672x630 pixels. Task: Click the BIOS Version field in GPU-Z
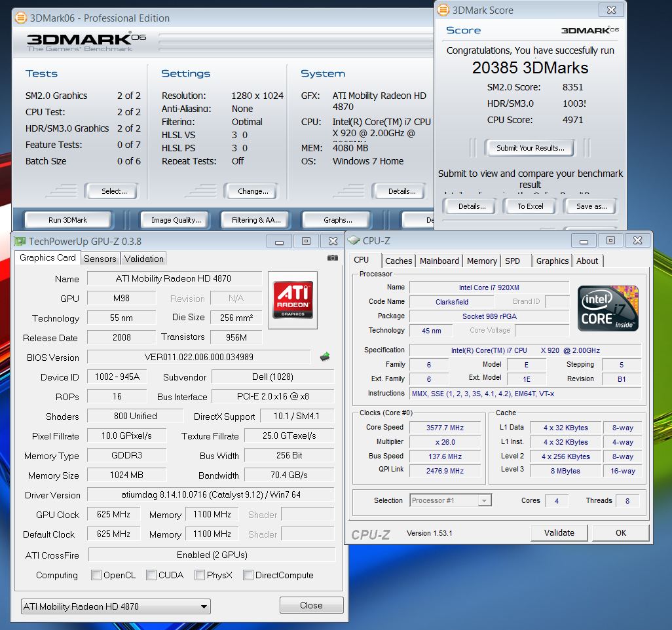coord(199,357)
